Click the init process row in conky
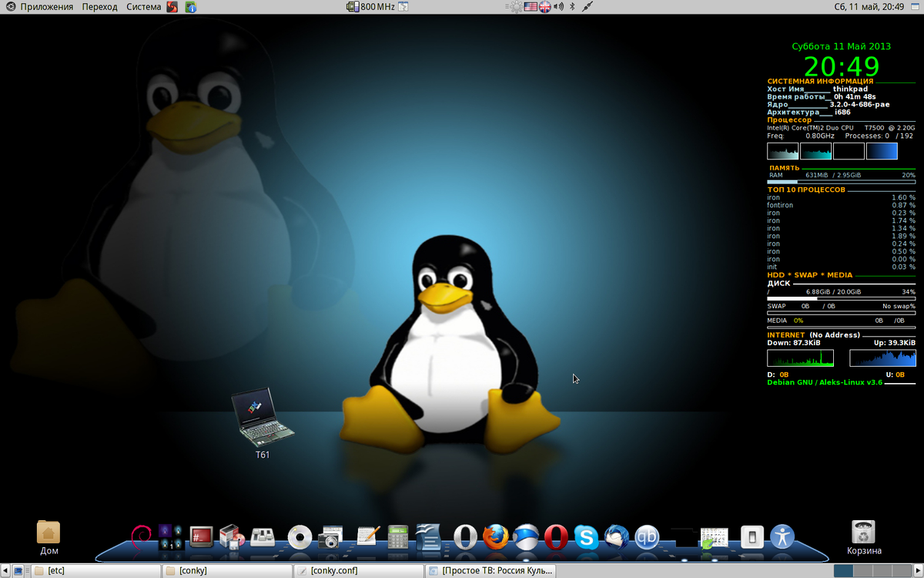Viewport: 924px width, 578px height. click(x=842, y=267)
